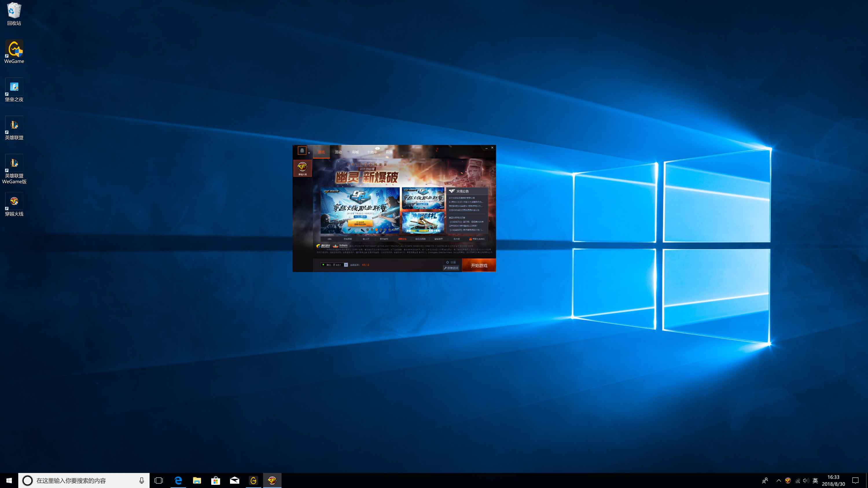Click the 火线公告 announcement header
The height and width of the screenshot is (488, 868).
[467, 191]
